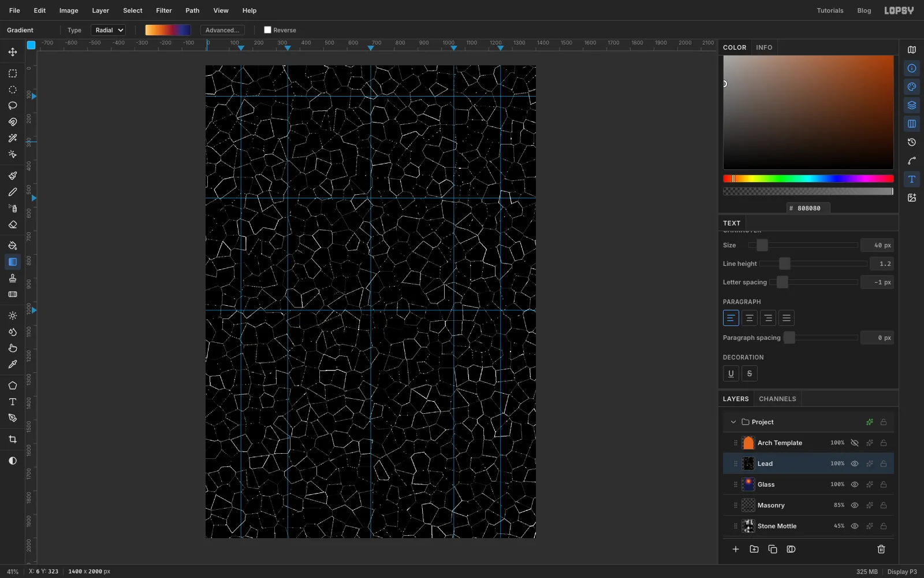Select the Rectangular Marquee tool
This screenshot has width=924, height=578.
point(12,73)
